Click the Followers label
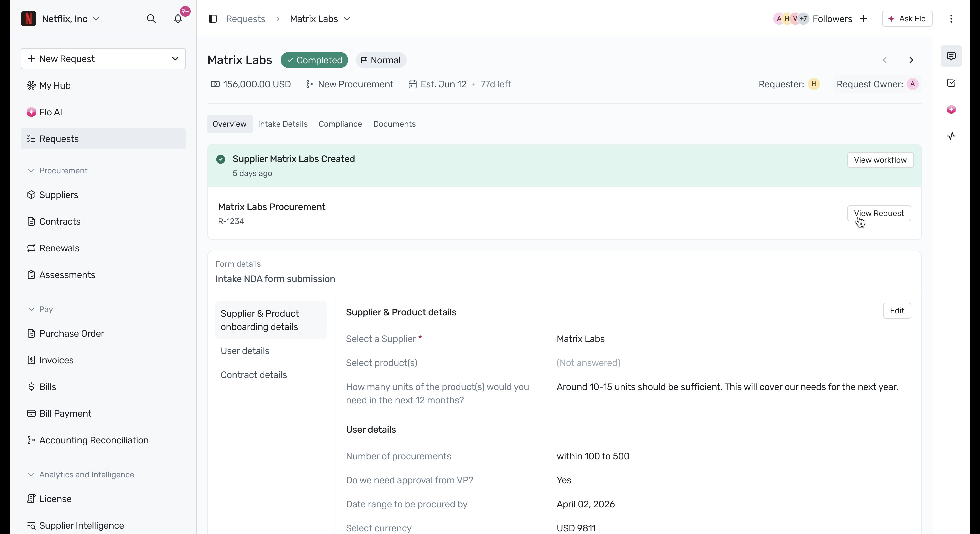980x534 pixels. 832,19
